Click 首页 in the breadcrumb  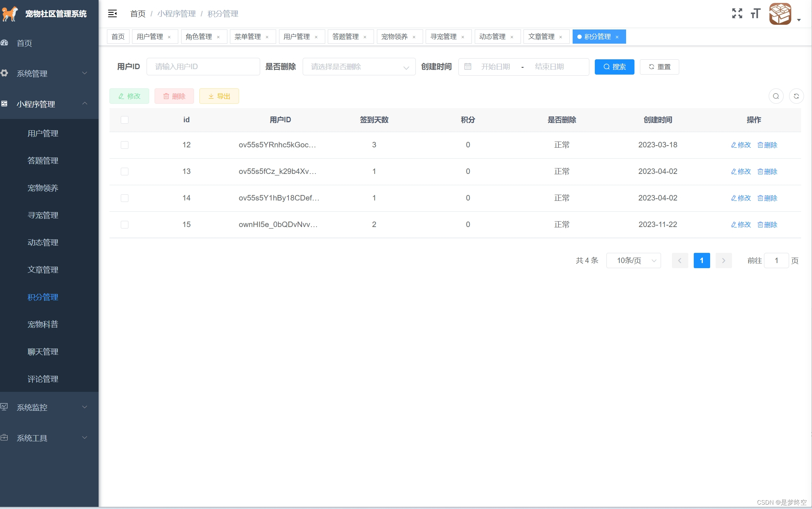click(138, 14)
